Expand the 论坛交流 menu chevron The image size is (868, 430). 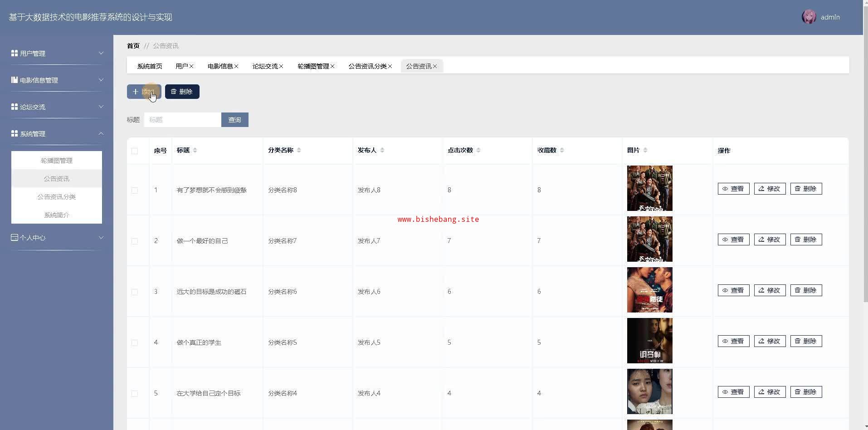pyautogui.click(x=101, y=107)
